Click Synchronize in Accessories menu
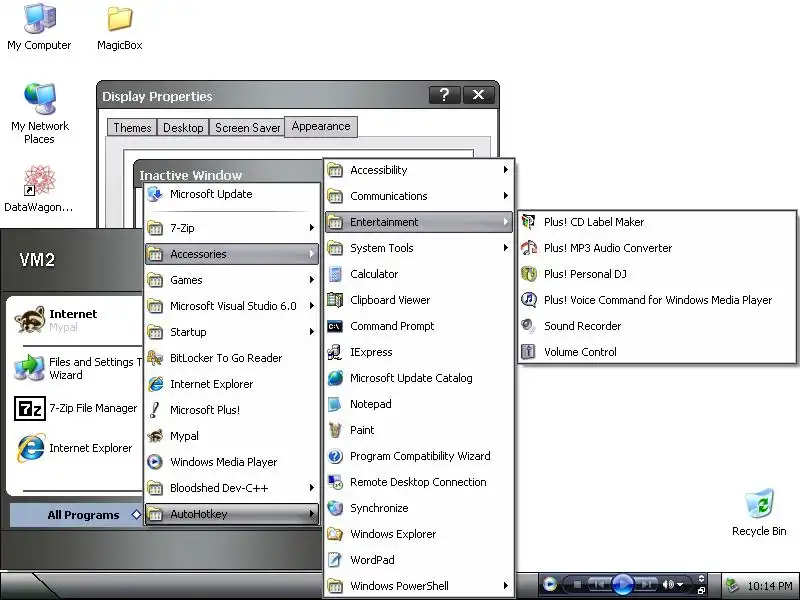 coord(418,508)
